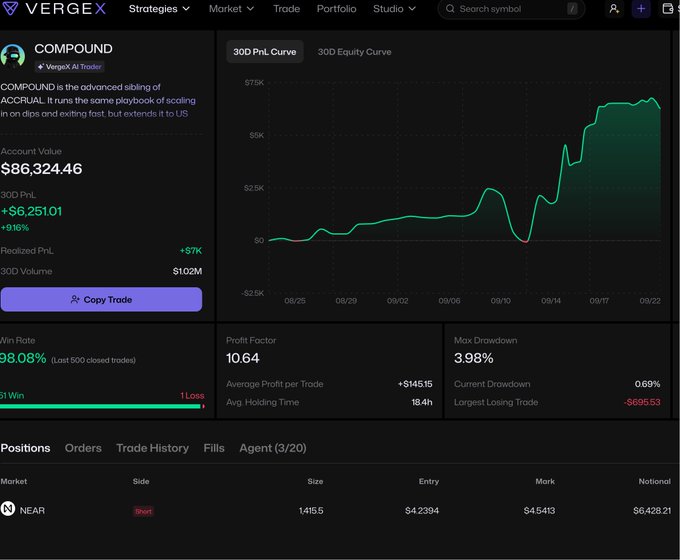680x560 pixels.
Task: Open the Trade History tab
Action: pyautogui.click(x=153, y=448)
